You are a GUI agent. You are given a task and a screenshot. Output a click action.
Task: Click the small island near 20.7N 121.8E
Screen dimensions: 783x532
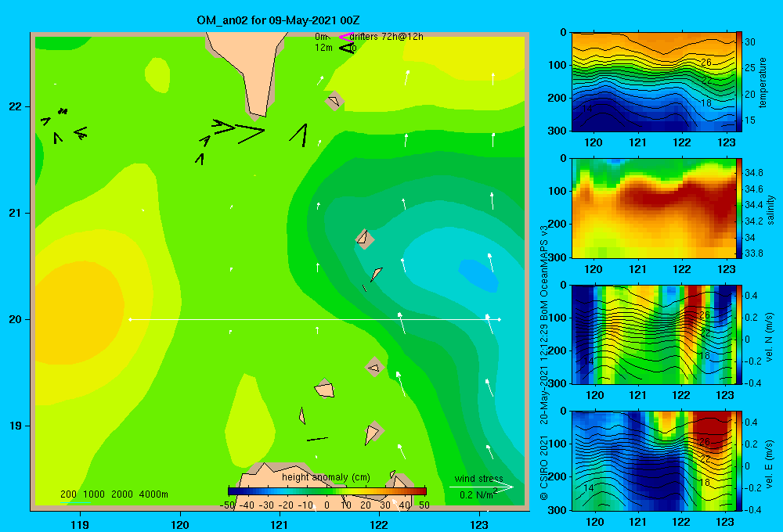[x=365, y=239]
